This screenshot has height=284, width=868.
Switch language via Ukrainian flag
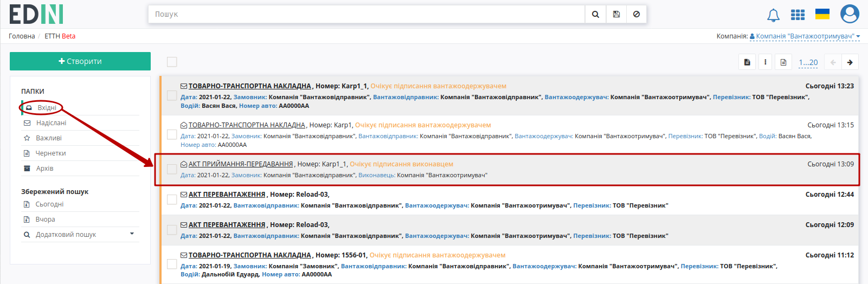pos(822,14)
